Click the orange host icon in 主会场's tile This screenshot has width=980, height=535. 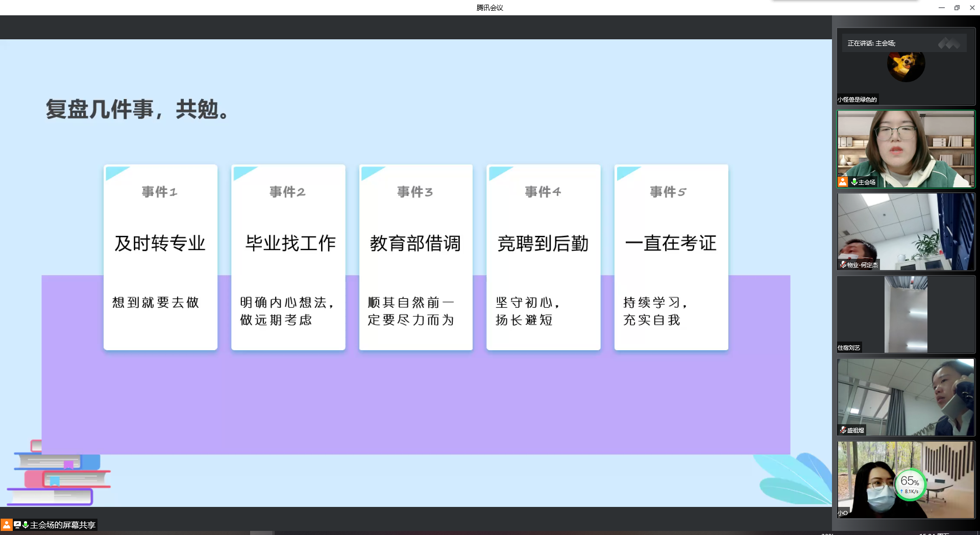(x=843, y=181)
